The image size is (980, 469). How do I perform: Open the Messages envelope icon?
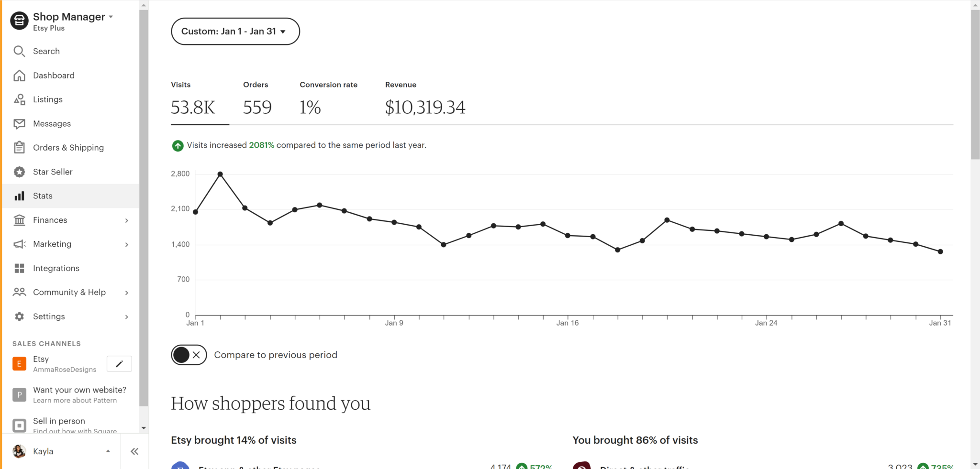coord(20,123)
